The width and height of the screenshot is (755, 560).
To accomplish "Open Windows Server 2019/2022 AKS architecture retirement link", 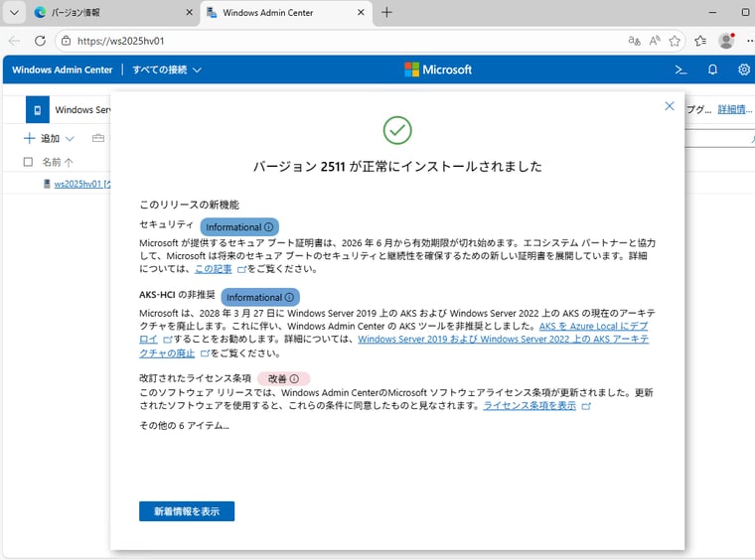I will 504,340.
